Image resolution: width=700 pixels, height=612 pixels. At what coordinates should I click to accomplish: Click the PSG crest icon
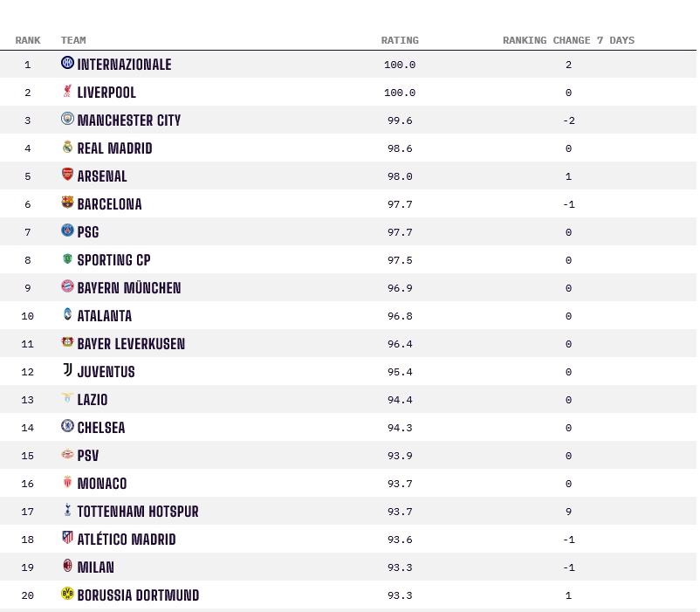click(67, 230)
